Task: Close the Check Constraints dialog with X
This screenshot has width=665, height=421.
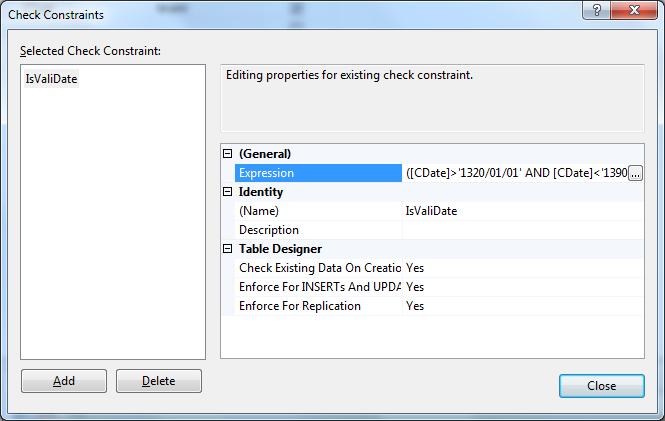Action: coord(634,12)
